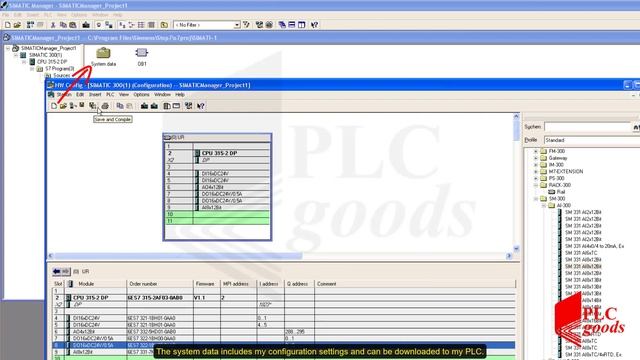
Task: Select Sources folder in project tree
Action: [62, 76]
